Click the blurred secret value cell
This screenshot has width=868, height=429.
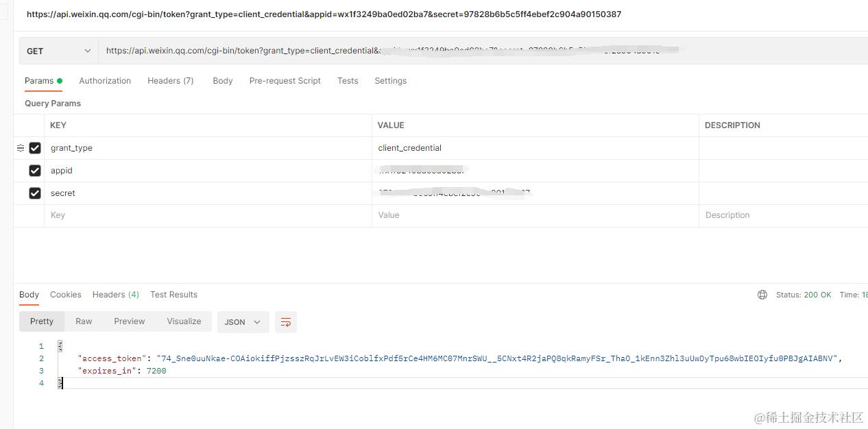(535, 193)
